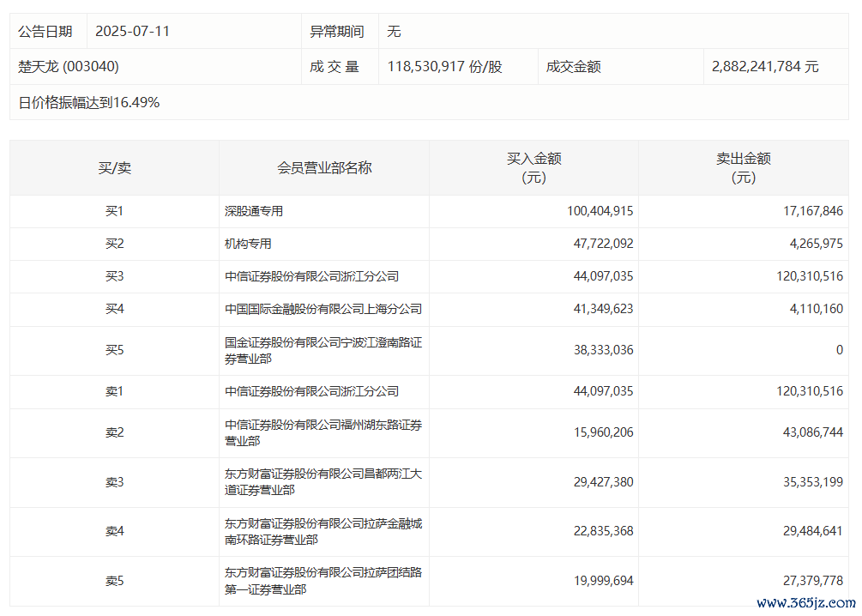This screenshot has height=616, width=862.
Task: Click the 买/卖 column header
Action: coord(114,168)
